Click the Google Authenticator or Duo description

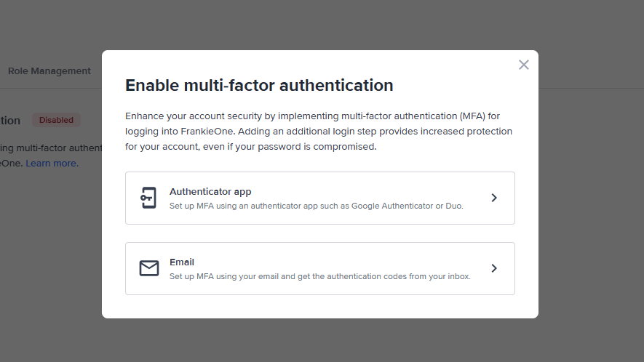coord(316,206)
